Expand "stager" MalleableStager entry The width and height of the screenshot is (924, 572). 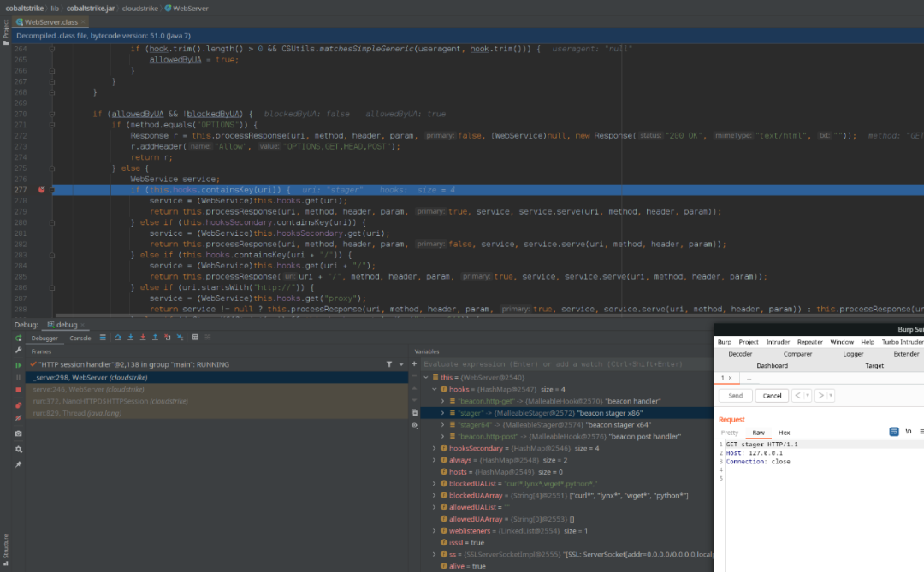click(442, 413)
